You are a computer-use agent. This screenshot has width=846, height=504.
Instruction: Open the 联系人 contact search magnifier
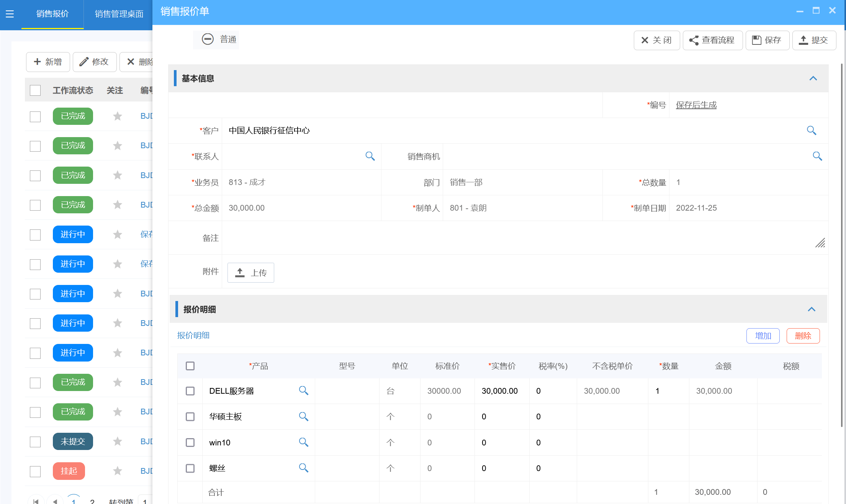pos(370,156)
